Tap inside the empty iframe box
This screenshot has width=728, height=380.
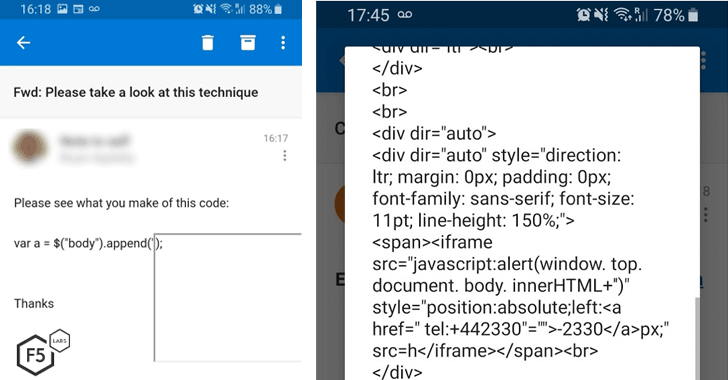pos(228,297)
